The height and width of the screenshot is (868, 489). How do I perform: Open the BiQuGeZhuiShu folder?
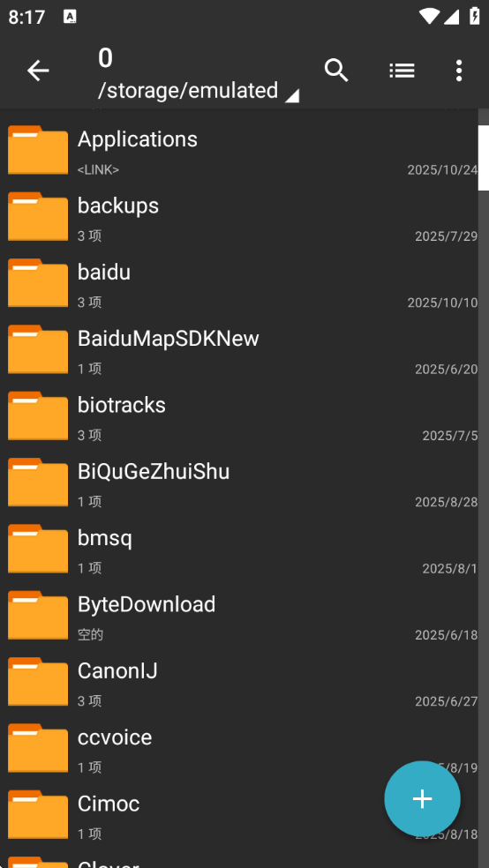pos(239,483)
